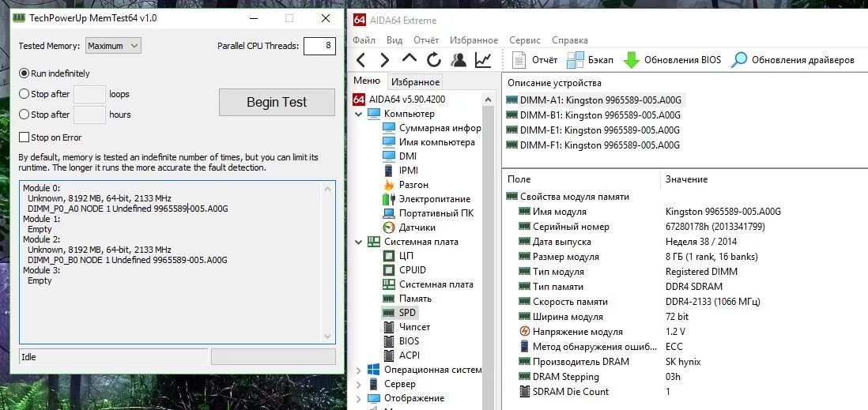Open the Вид menu
868x410 pixels.
(394, 40)
